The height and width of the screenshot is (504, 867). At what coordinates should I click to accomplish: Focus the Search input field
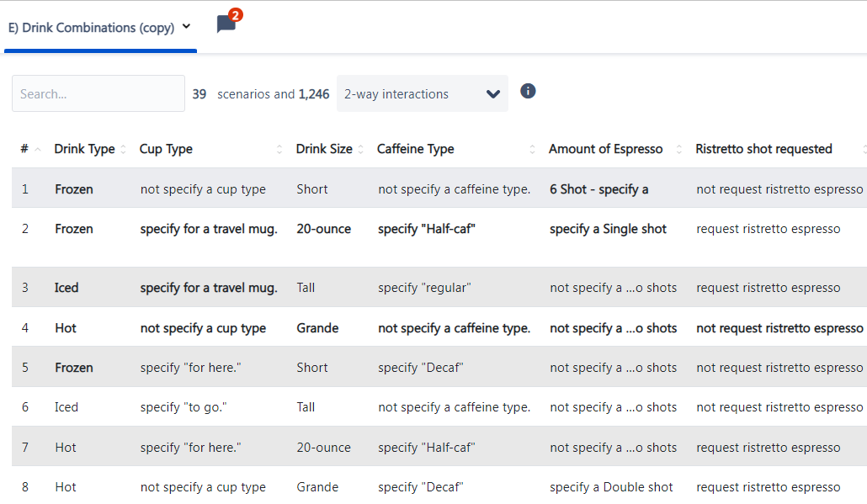[x=98, y=93]
